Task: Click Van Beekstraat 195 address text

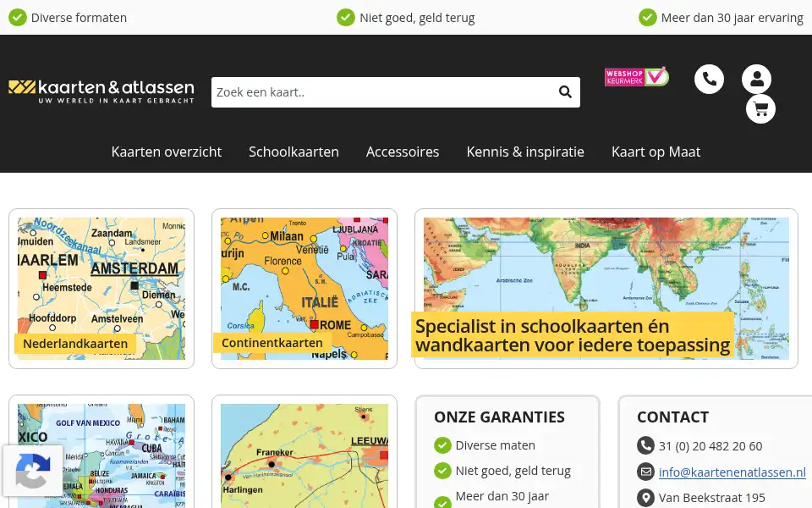Action: pyautogui.click(x=712, y=498)
